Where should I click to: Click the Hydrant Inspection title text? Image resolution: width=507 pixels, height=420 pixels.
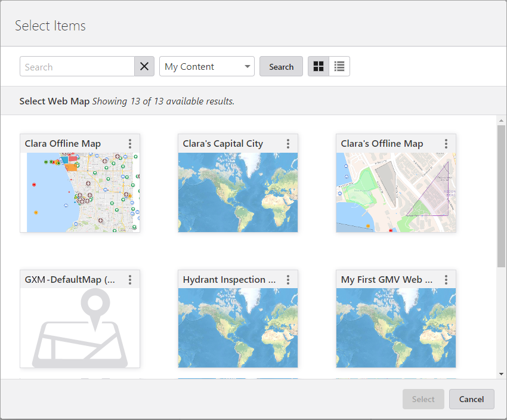(x=229, y=280)
